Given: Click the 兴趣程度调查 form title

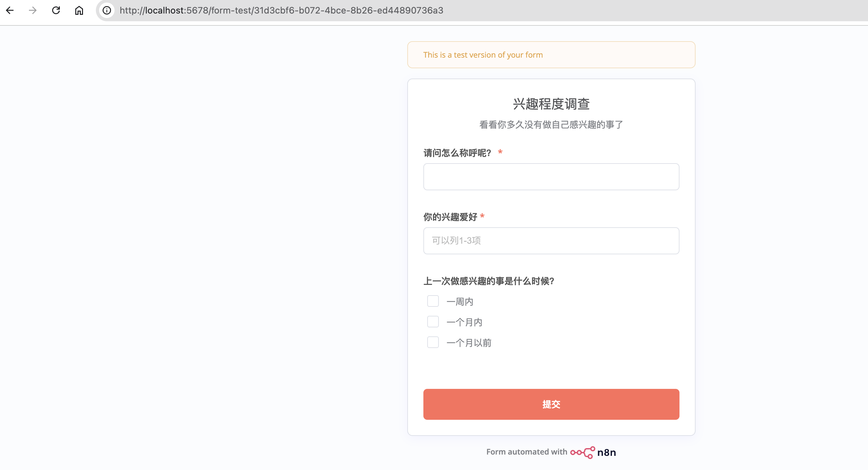Looking at the screenshot, I should [551, 104].
